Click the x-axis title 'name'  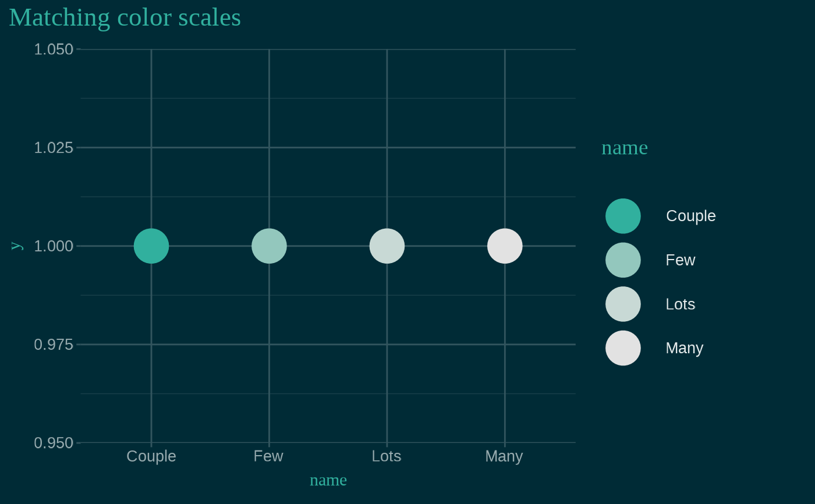[x=328, y=480]
